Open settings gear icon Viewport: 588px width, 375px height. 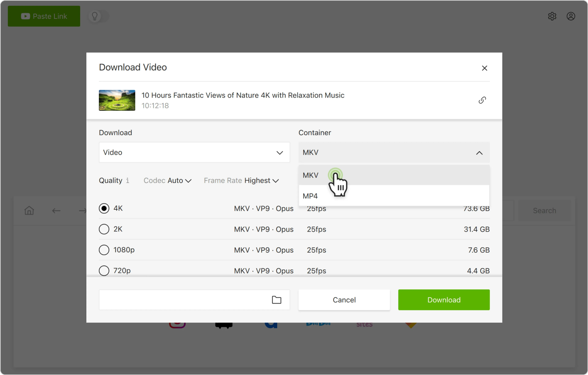pos(552,16)
